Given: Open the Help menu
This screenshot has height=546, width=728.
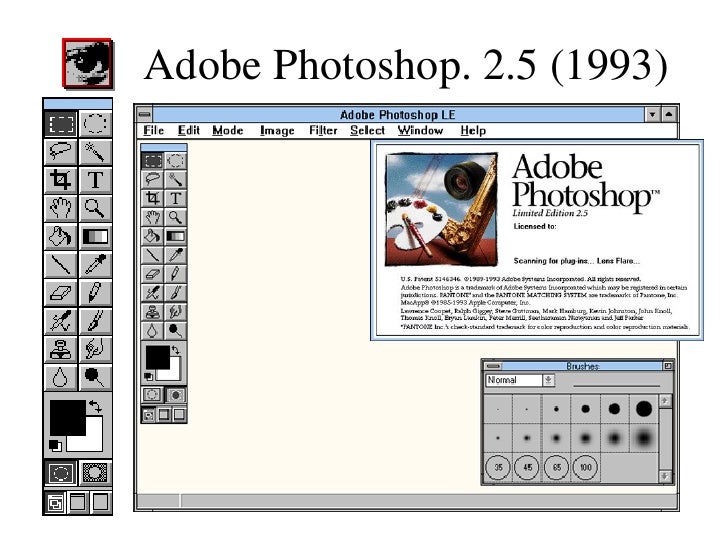Looking at the screenshot, I should pos(473,130).
